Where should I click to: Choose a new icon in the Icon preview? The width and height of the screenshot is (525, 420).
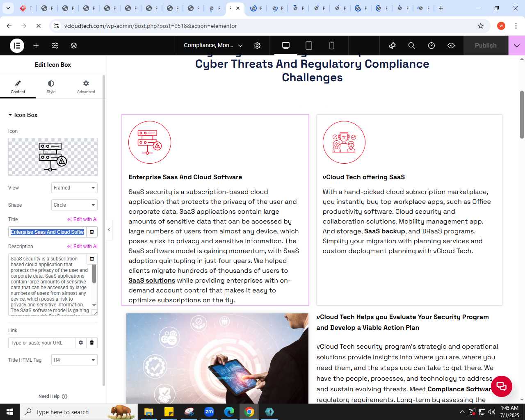coord(53,157)
